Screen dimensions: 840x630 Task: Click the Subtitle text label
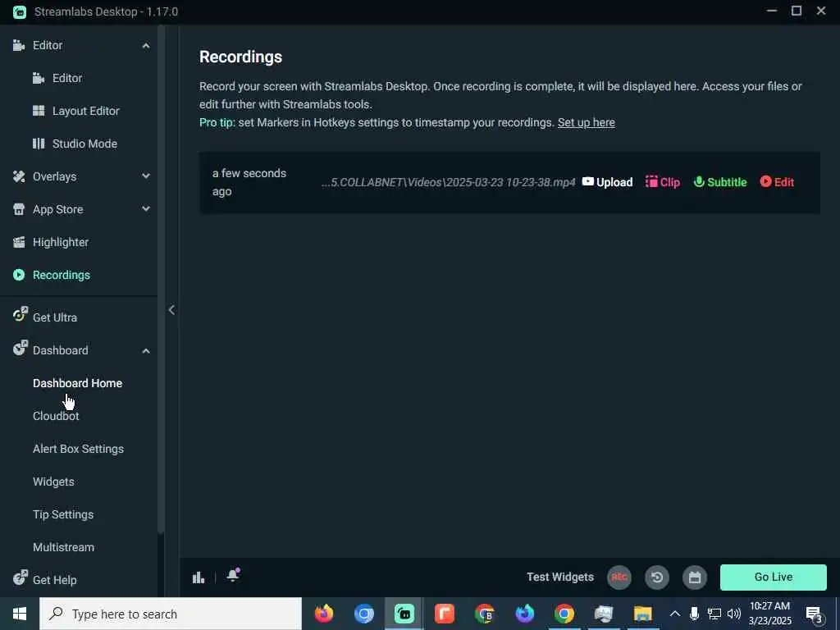(x=727, y=182)
